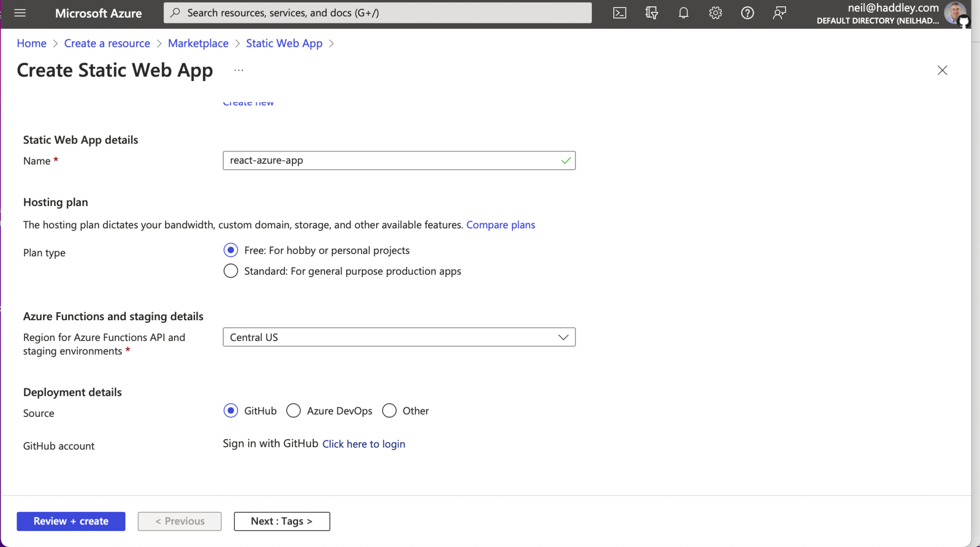Choose Azure DevOps as deployment source
The width and height of the screenshot is (980, 547).
[294, 411]
